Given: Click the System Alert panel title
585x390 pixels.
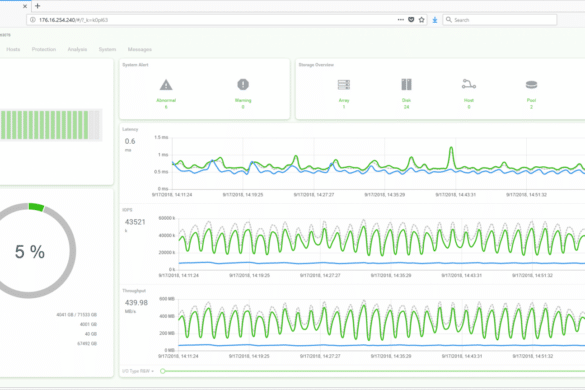Looking at the screenshot, I should 135,65.
